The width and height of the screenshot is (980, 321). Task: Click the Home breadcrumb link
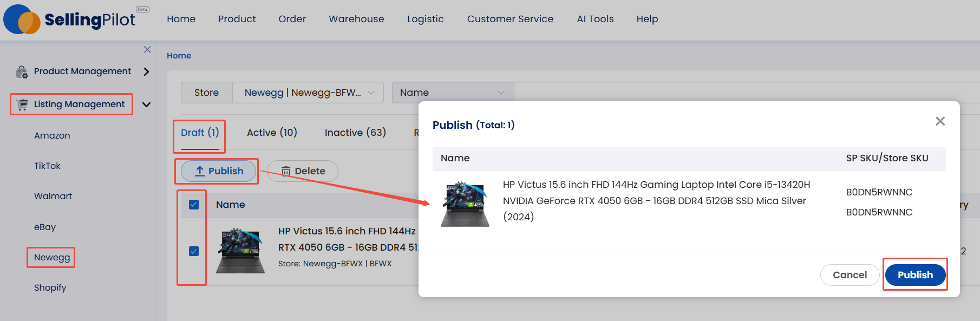(x=179, y=56)
